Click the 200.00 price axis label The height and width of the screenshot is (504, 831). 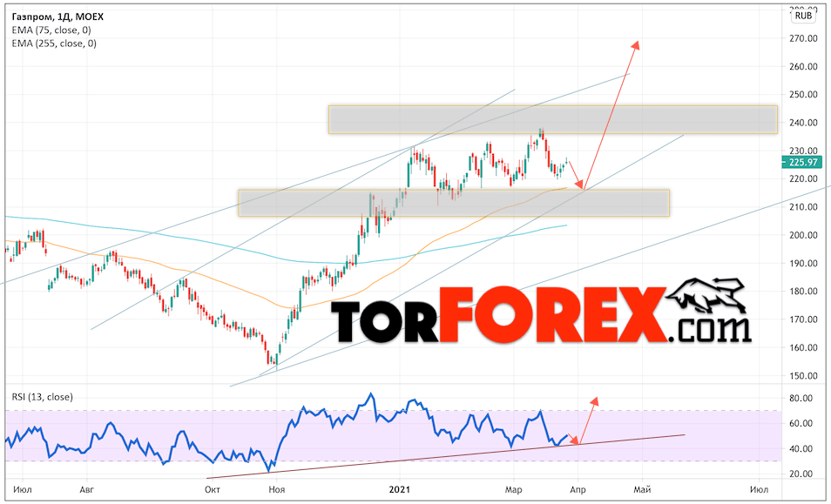point(803,234)
